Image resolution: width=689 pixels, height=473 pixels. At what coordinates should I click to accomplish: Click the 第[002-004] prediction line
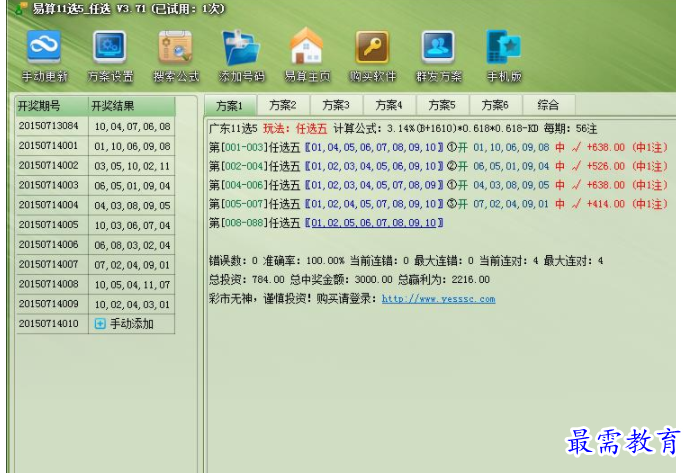pyautogui.click(x=438, y=166)
